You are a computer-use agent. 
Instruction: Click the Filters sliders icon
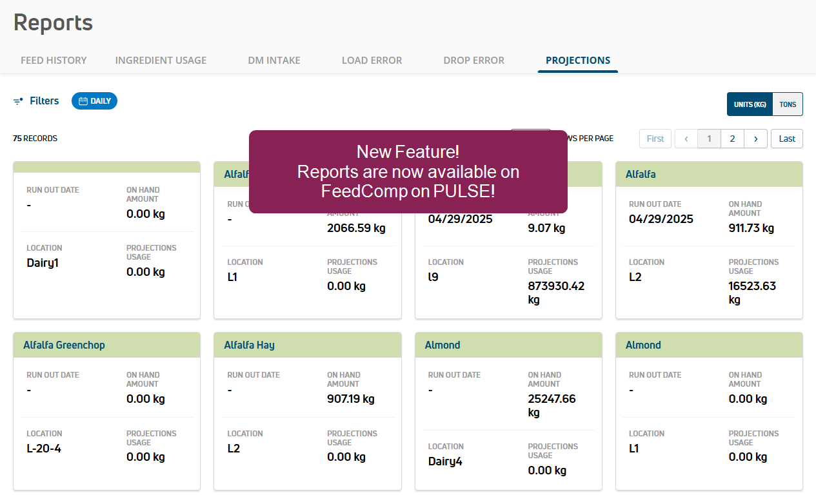point(18,101)
